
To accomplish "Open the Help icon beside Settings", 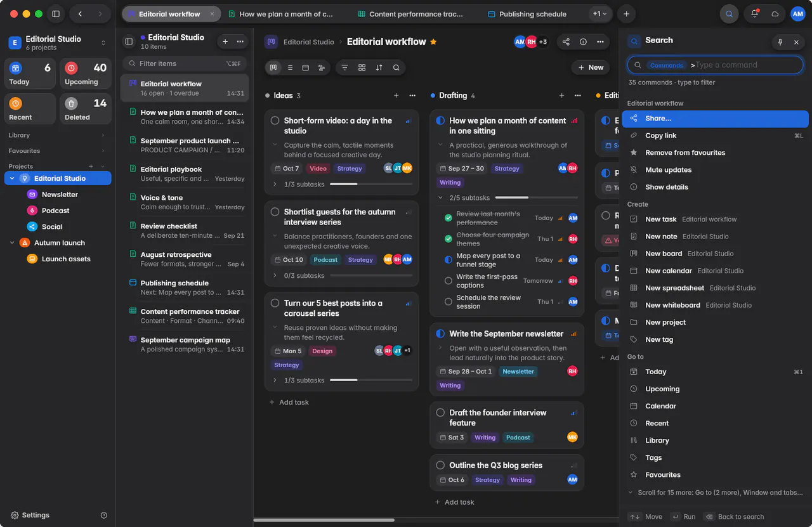I will pos(104,516).
